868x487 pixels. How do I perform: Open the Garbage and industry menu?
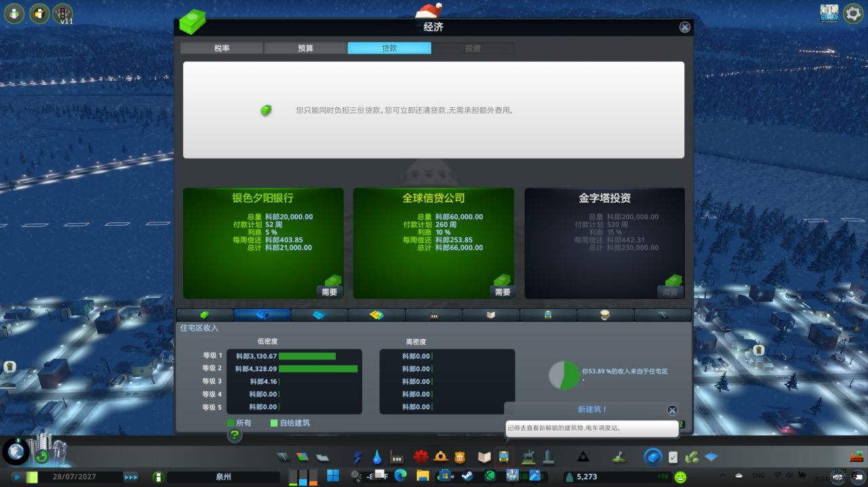point(397,457)
